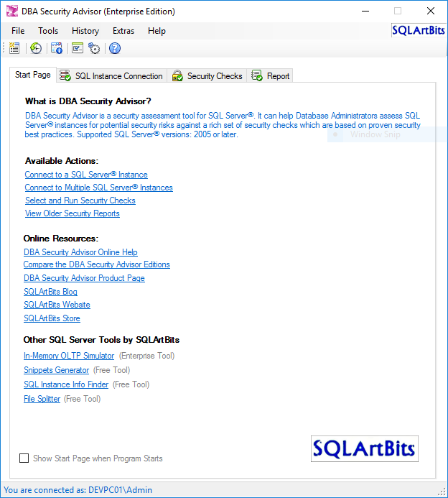The width and height of the screenshot is (448, 498).
Task: Close the DBA Security Advisor window
Action: pyautogui.click(x=431, y=11)
